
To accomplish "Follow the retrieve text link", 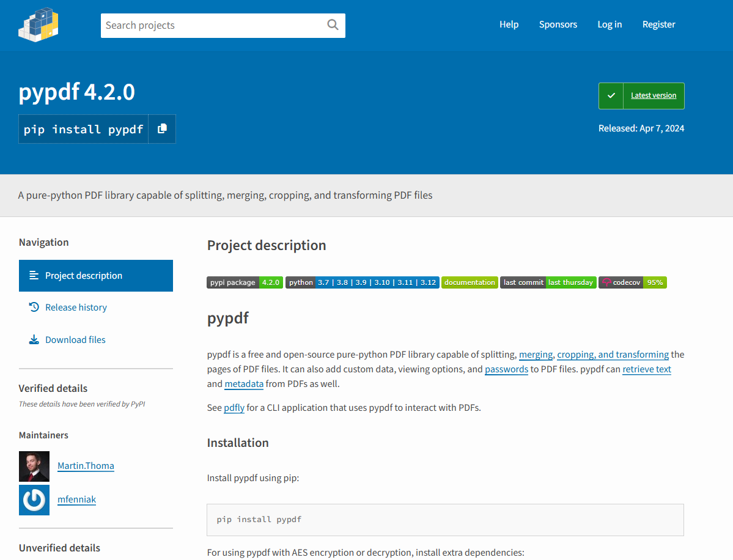I will coord(647,369).
